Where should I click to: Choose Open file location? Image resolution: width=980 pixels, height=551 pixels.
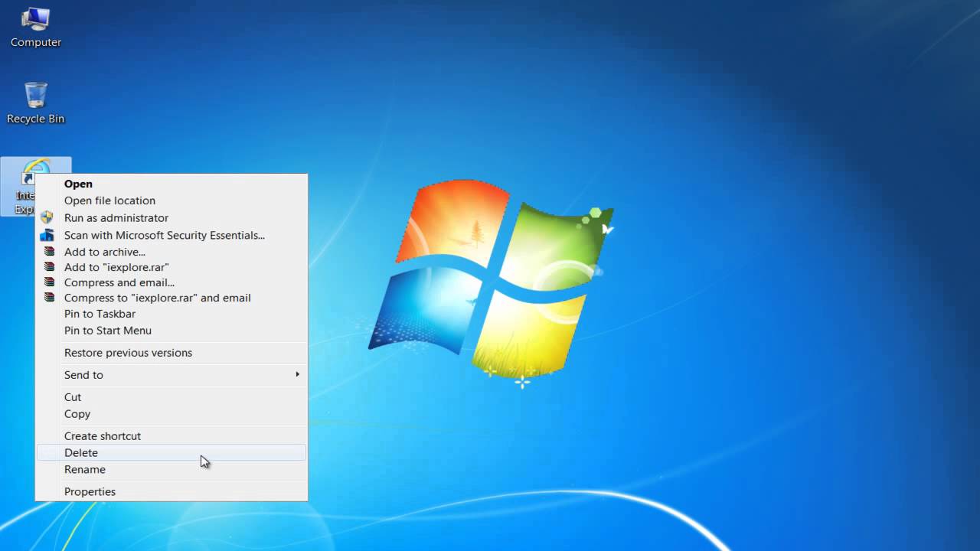[x=171, y=201]
